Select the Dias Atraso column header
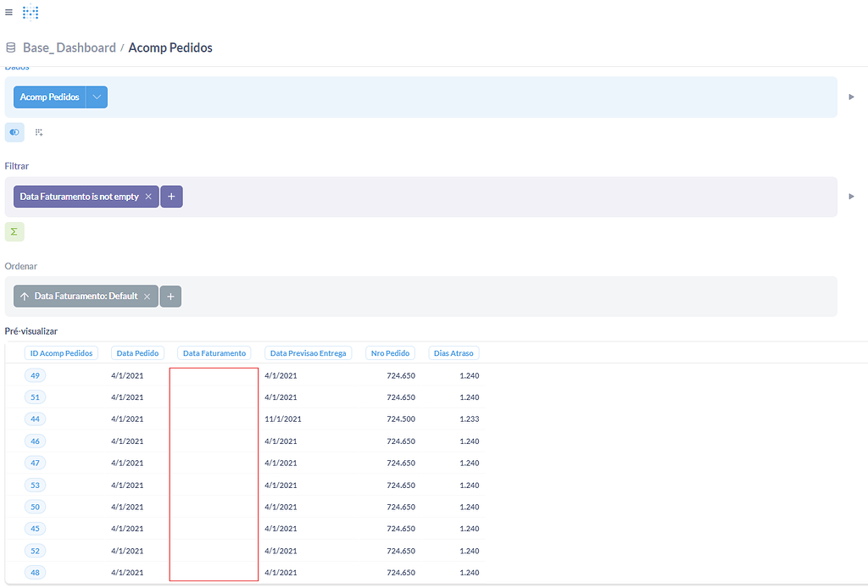 click(453, 352)
